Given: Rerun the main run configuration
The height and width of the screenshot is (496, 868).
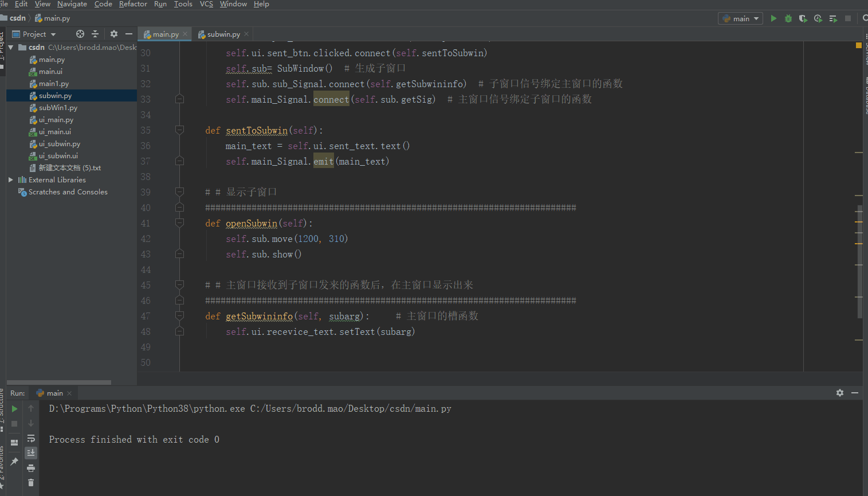Looking at the screenshot, I should 14,408.
